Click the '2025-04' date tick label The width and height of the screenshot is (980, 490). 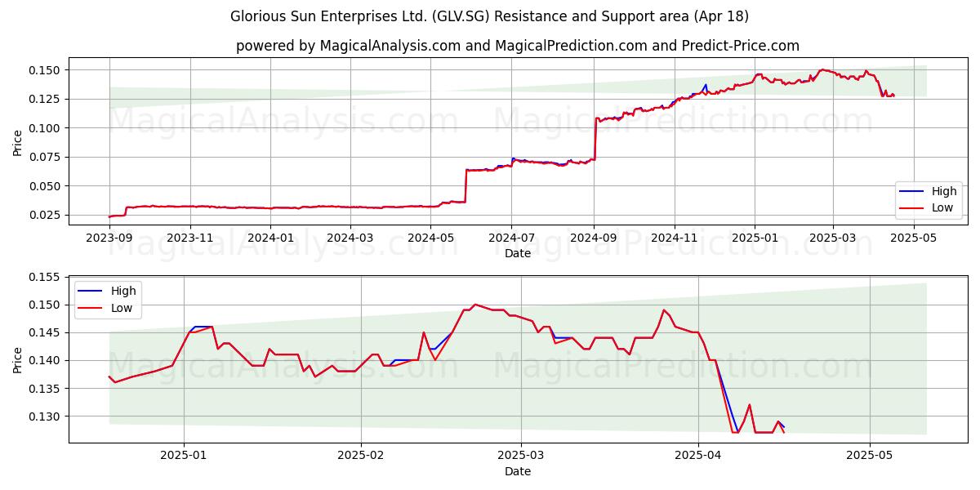(698, 456)
